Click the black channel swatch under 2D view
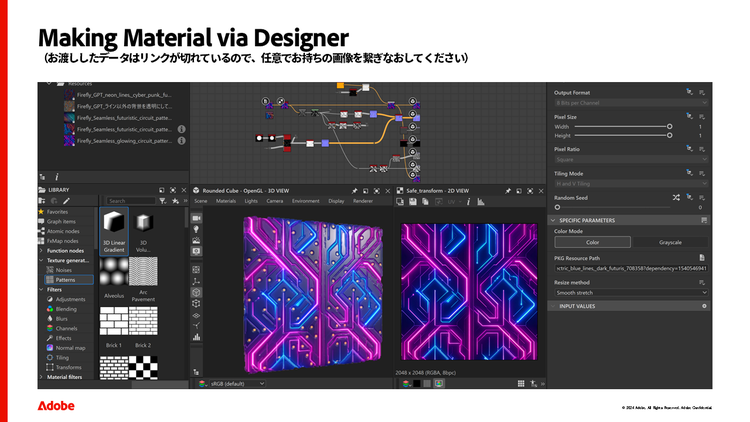The height and width of the screenshot is (422, 750). [x=417, y=383]
